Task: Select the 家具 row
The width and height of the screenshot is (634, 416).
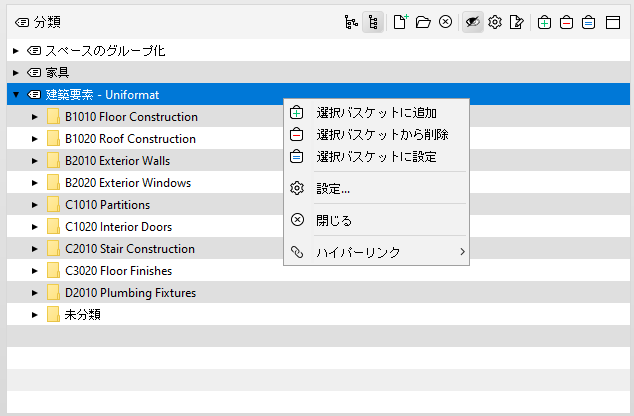Action: pos(318,73)
